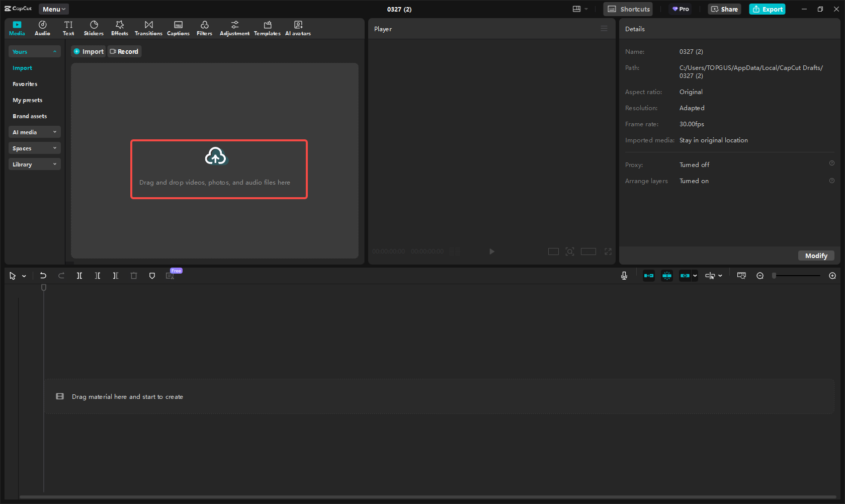Click the split clip tool

pos(79,276)
